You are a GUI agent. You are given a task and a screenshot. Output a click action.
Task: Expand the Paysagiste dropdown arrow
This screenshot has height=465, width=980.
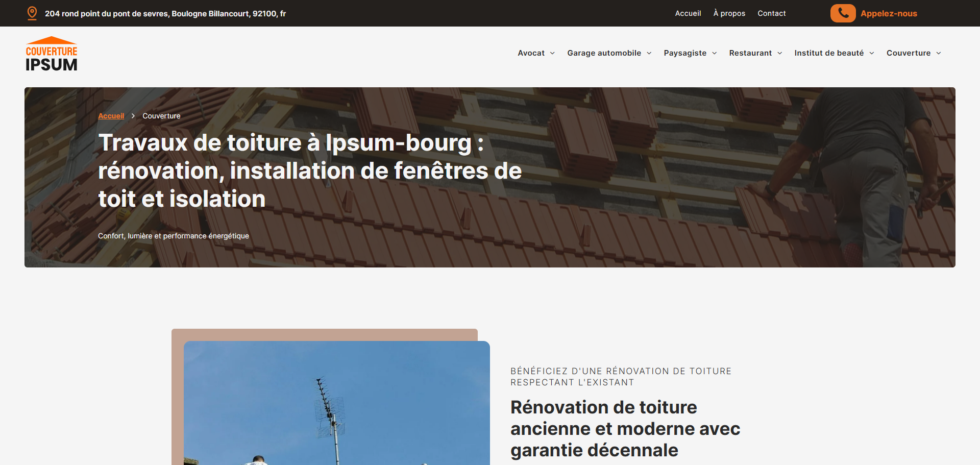point(715,53)
